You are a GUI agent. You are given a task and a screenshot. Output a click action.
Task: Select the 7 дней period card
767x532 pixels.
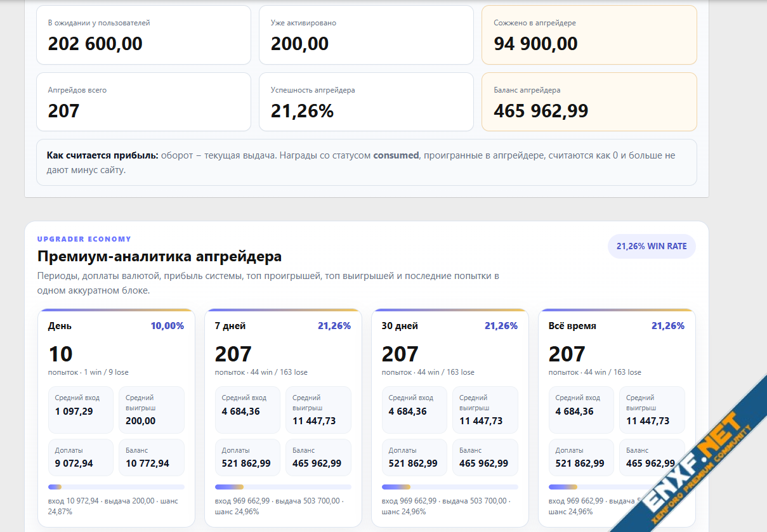click(283, 417)
